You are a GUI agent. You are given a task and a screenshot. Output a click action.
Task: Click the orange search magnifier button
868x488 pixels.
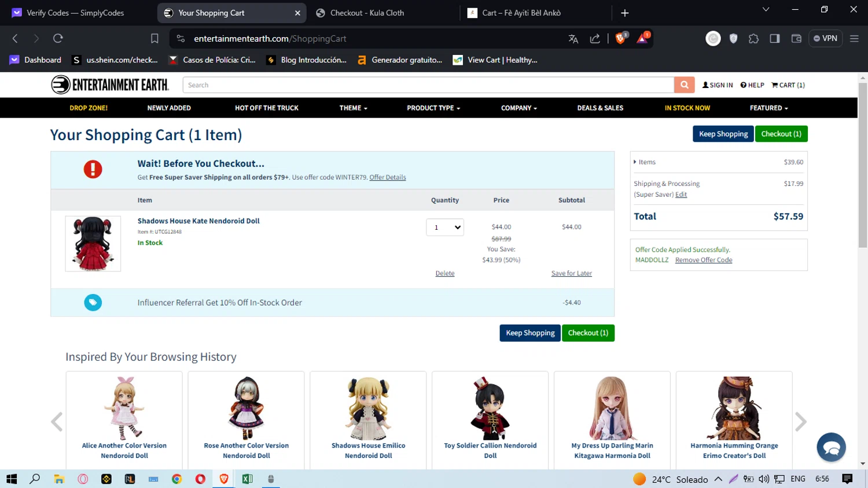[x=684, y=85]
